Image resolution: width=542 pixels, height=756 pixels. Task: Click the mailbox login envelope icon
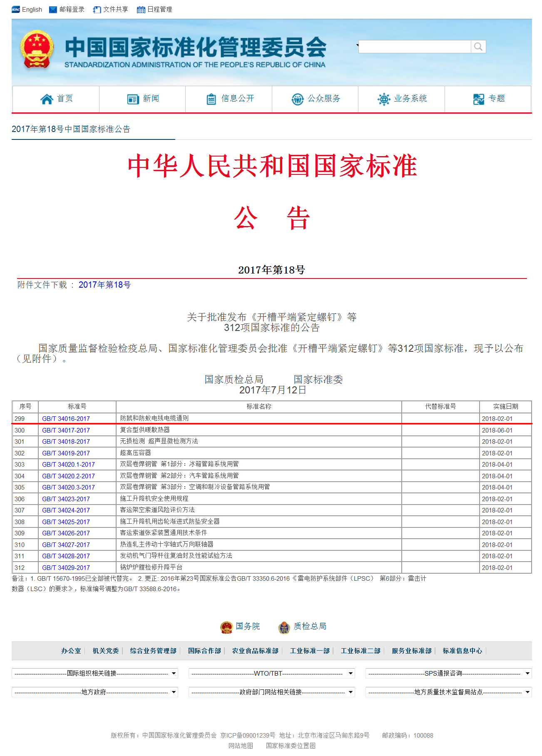point(53,10)
